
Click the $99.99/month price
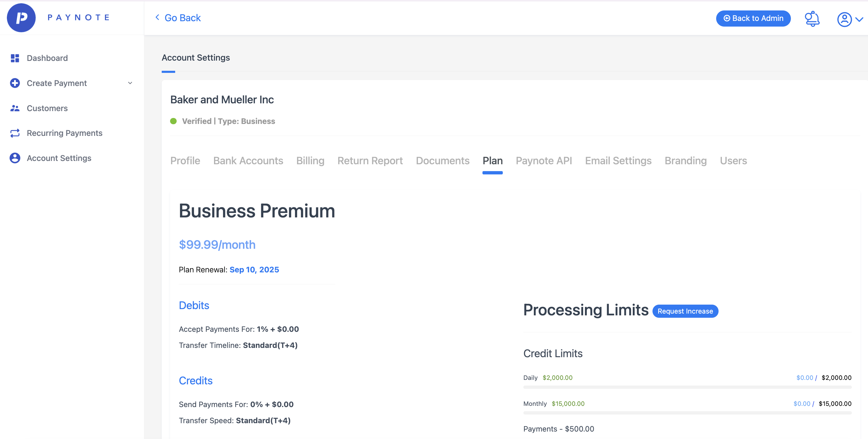tap(217, 245)
